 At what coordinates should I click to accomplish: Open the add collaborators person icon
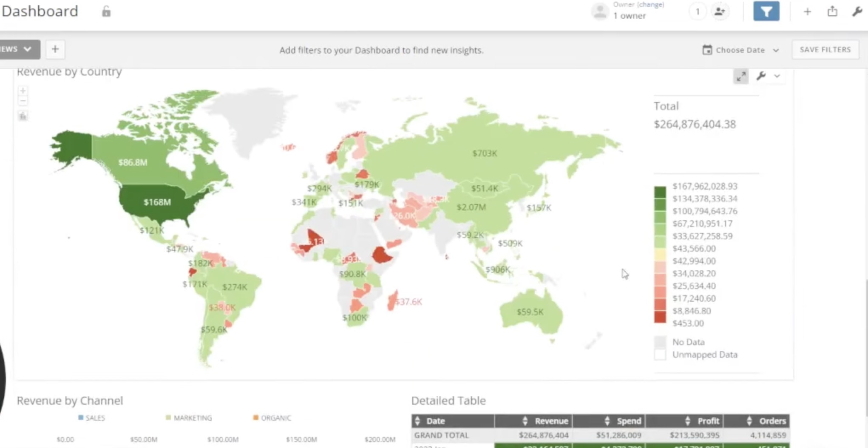tap(720, 11)
